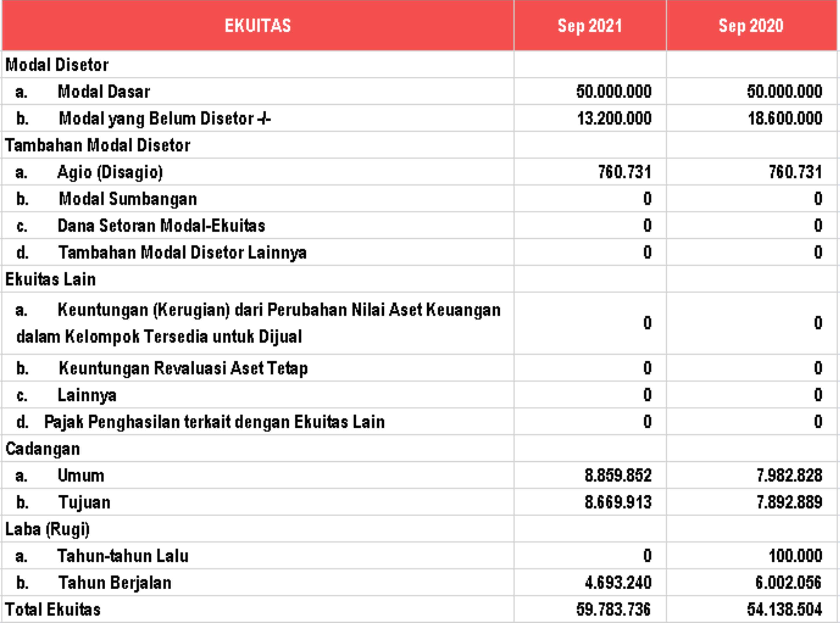Image resolution: width=840 pixels, height=623 pixels.
Task: Click Umum Sep 2021 value 8.859.852
Action: coord(618,476)
